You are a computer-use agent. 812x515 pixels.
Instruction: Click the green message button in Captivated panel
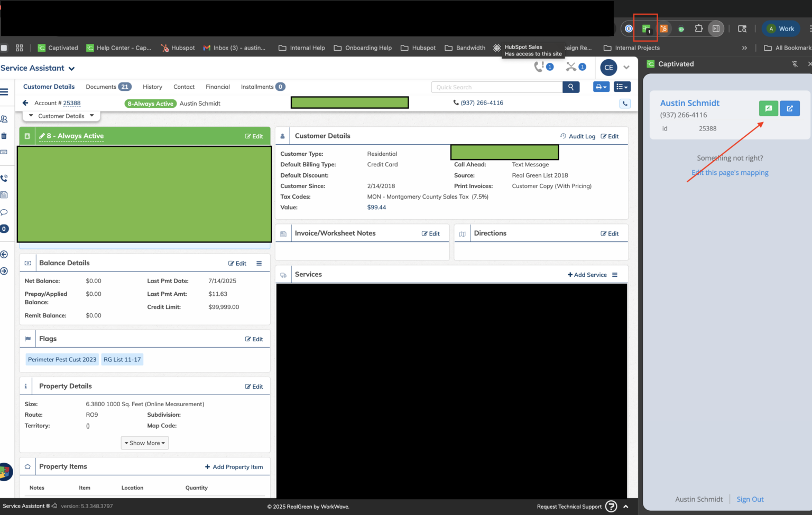[x=768, y=108]
